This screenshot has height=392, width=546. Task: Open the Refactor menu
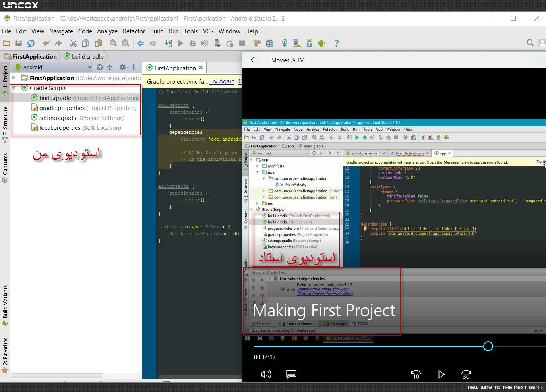[134, 31]
